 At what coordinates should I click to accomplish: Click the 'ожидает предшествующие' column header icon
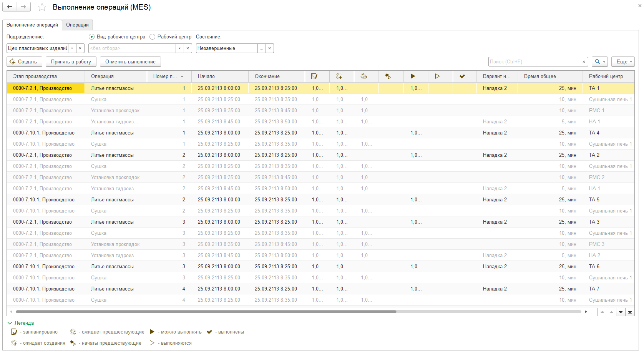[363, 76]
